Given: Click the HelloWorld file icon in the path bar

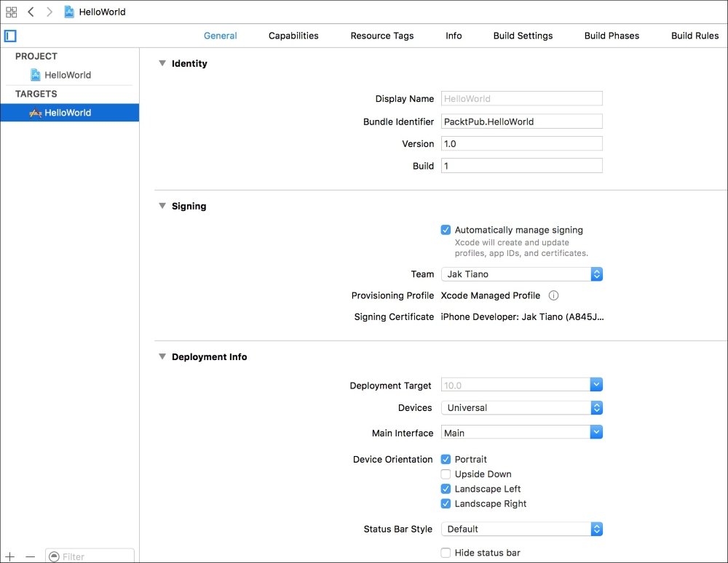Looking at the screenshot, I should (x=69, y=12).
